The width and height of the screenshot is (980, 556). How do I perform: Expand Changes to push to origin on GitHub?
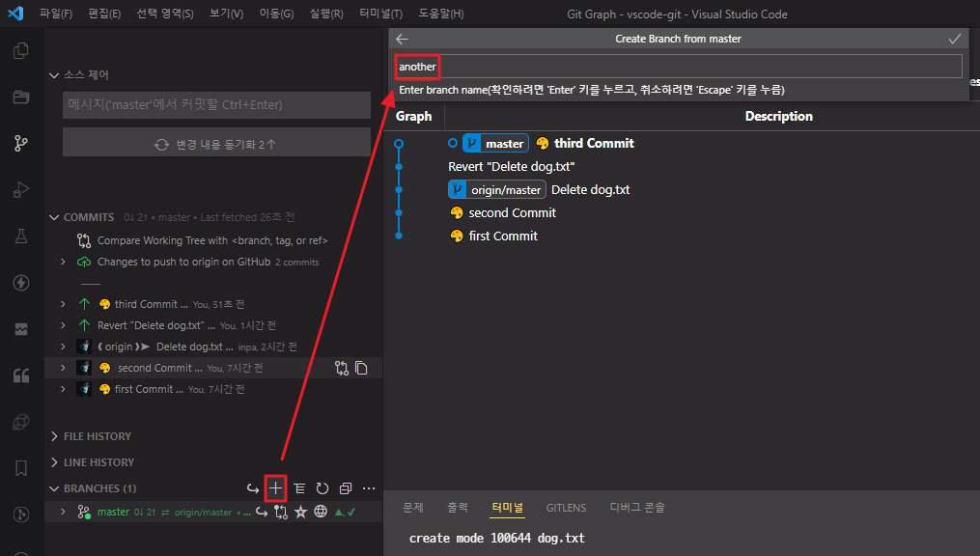pyautogui.click(x=63, y=262)
